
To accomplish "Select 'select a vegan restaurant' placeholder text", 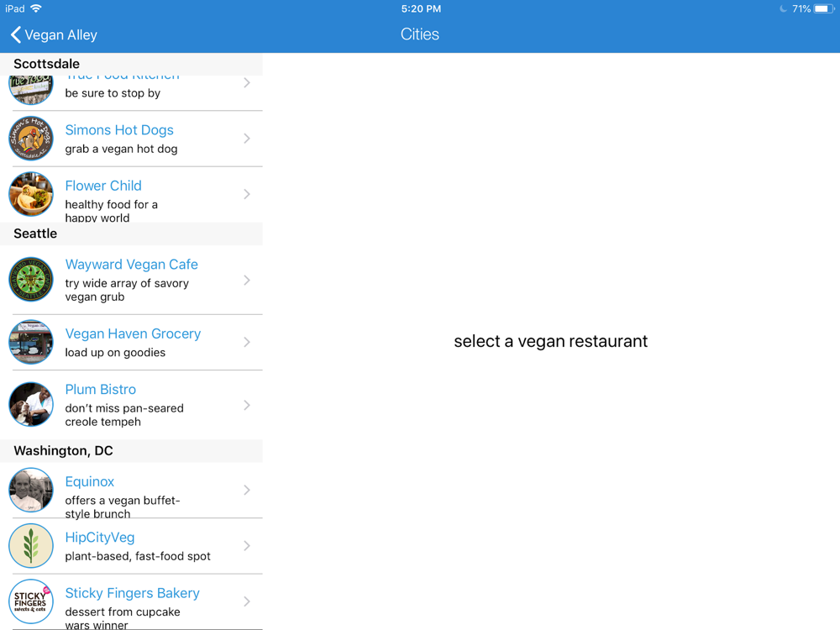I will 551,341.
